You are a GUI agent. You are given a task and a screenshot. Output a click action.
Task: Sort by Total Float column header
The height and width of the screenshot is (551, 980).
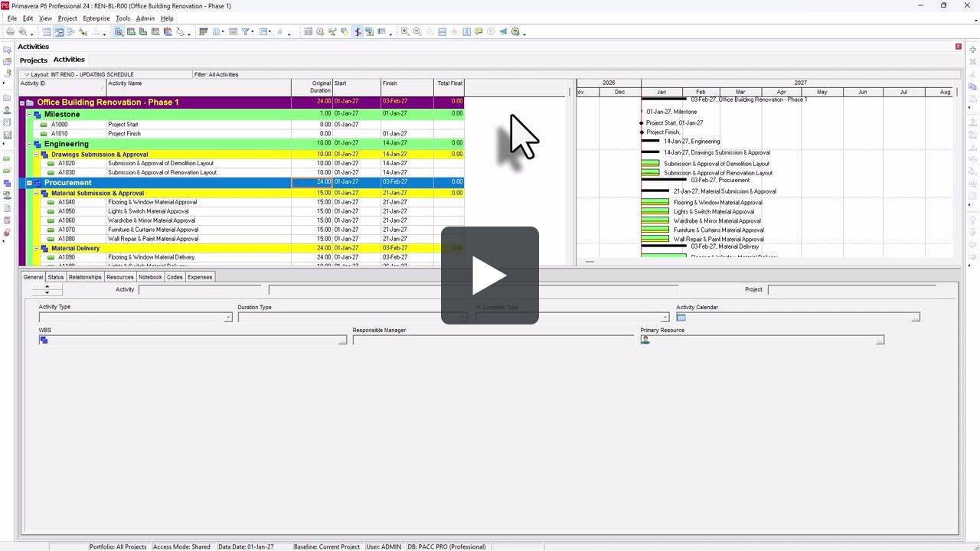449,87
